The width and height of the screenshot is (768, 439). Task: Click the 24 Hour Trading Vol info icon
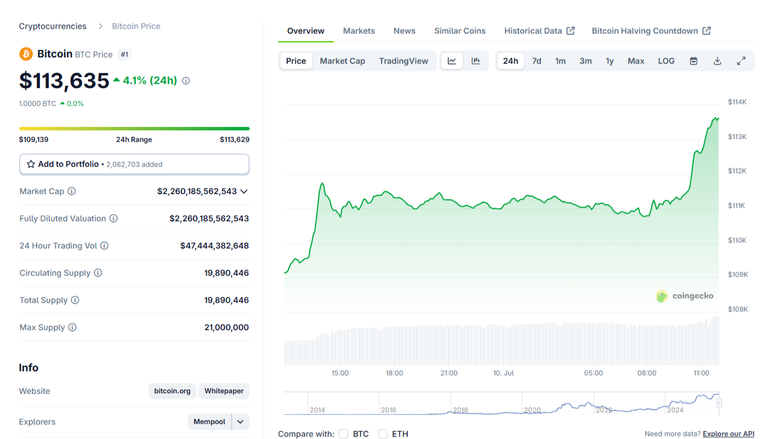(104, 245)
